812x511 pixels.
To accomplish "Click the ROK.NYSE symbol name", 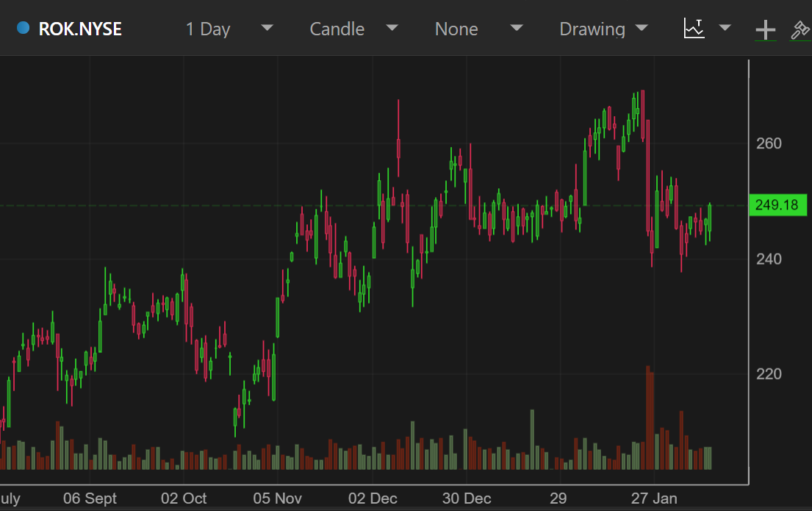I will pyautogui.click(x=80, y=29).
